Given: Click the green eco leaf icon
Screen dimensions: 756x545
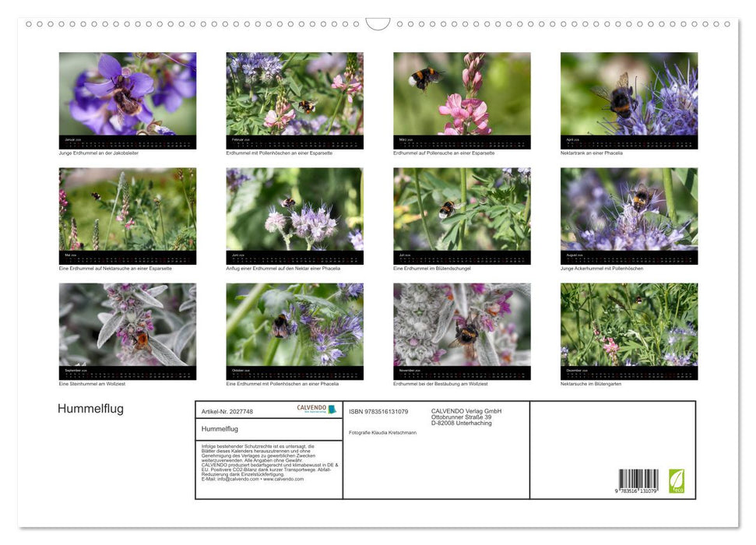Looking at the screenshot, I should [x=677, y=480].
